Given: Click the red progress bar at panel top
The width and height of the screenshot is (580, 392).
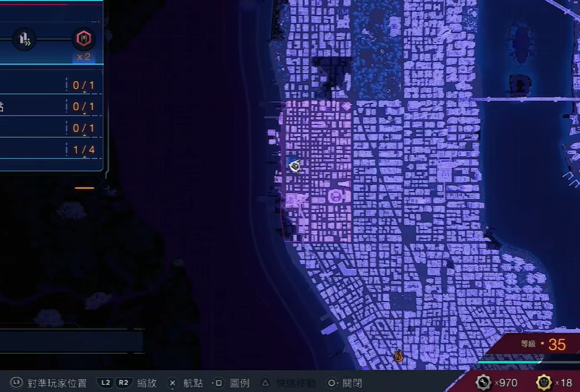Looking at the screenshot, I should tap(33, 4).
